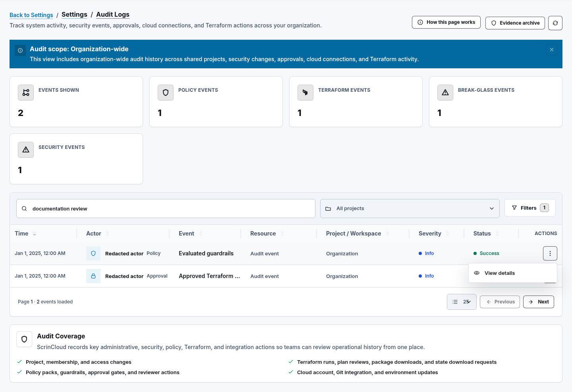The height and width of the screenshot is (392, 572).
Task: Click the Break-Glass Events warning icon
Action: [445, 93]
